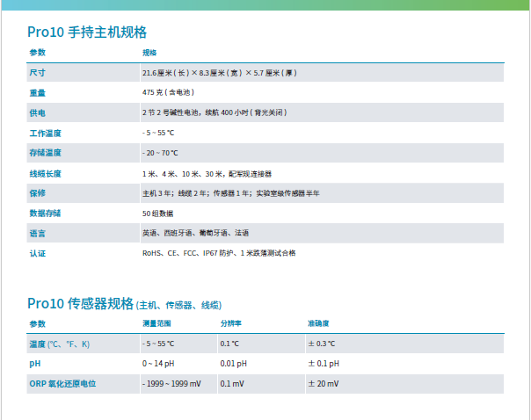Click the '尺寸' parameter label
The image size is (531, 420).
(x=37, y=73)
